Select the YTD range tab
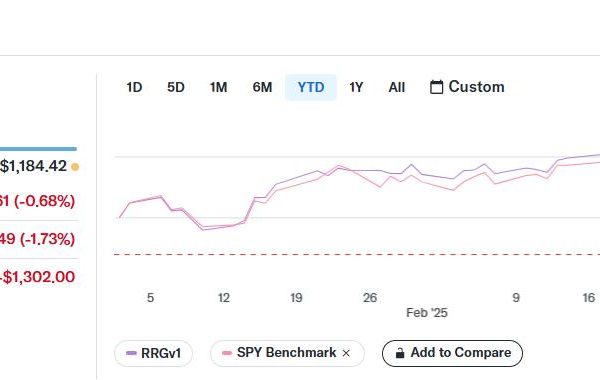Screen dimensions: 600x380 pos(311,87)
